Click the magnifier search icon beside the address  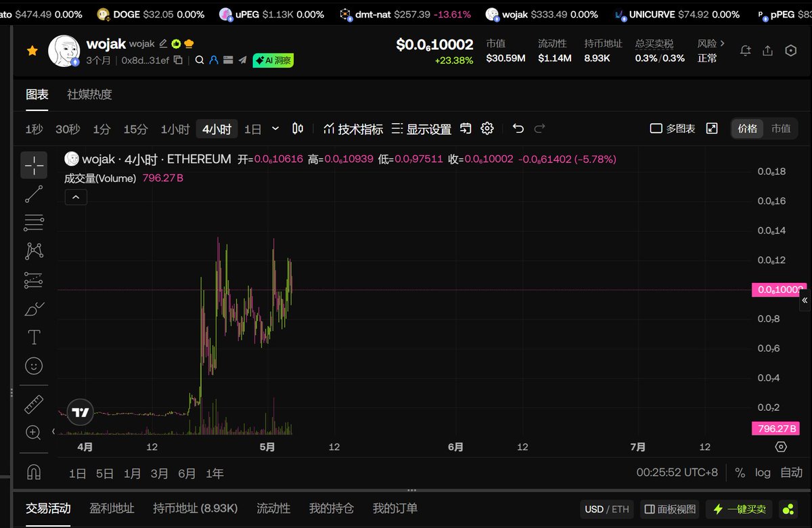pos(200,60)
